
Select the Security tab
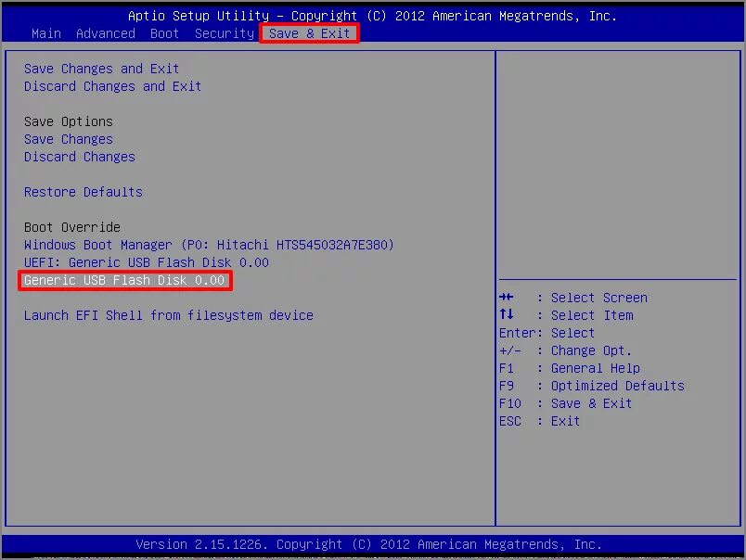(225, 33)
